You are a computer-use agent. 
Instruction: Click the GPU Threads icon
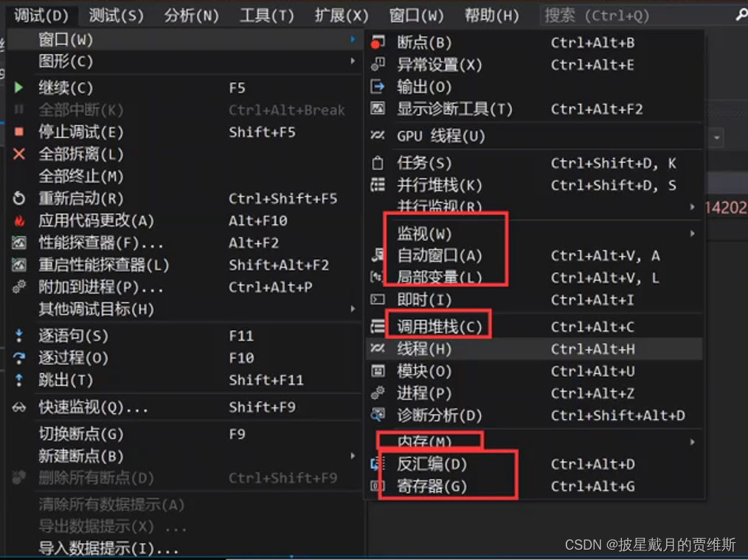point(378,136)
